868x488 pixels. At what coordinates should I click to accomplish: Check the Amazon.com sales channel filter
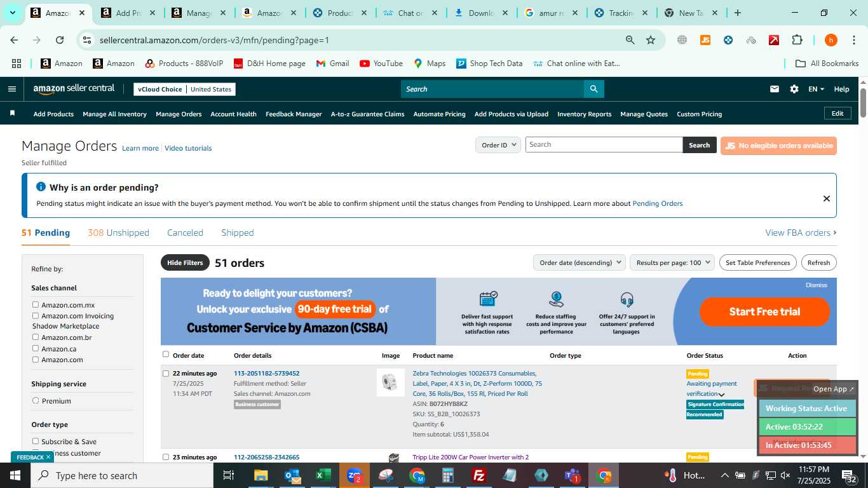point(36,360)
